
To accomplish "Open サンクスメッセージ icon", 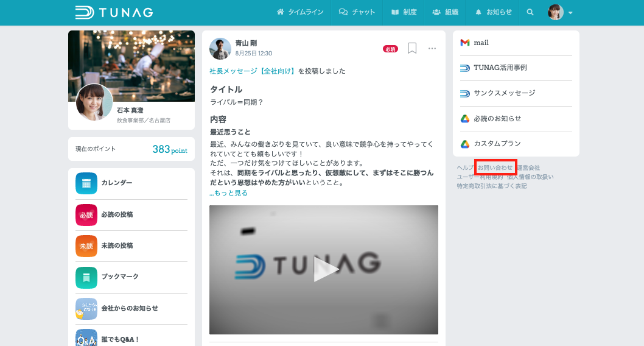I will tap(465, 94).
